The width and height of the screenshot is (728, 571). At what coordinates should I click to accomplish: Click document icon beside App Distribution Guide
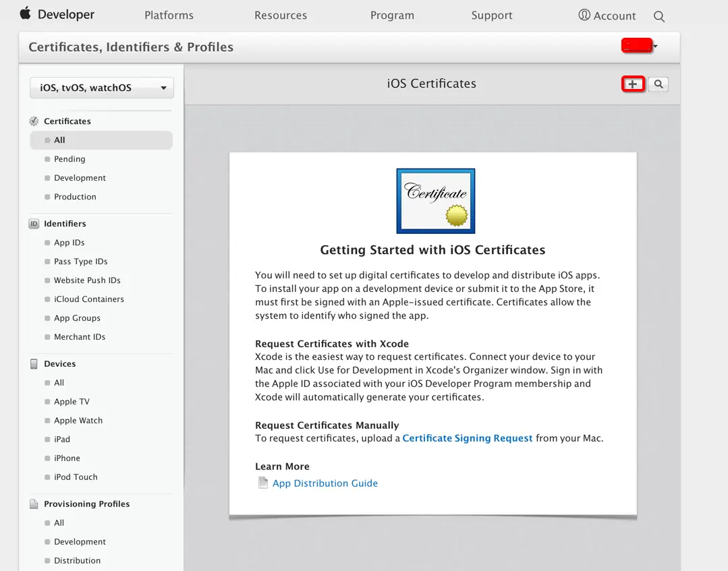coord(262,483)
